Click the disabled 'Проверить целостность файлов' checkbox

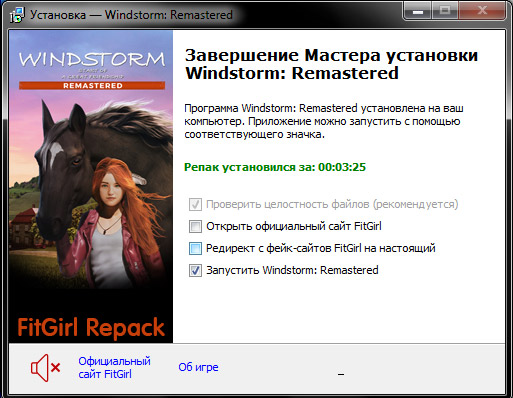click(x=195, y=204)
